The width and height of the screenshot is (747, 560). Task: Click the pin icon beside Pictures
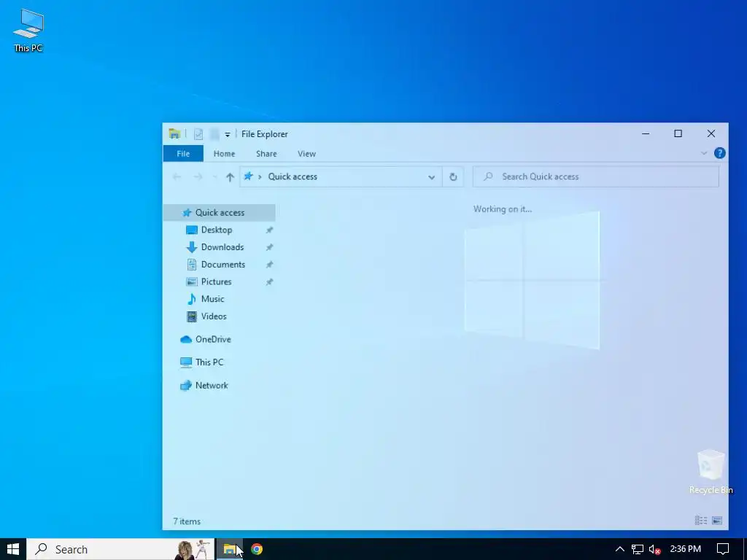(x=269, y=282)
